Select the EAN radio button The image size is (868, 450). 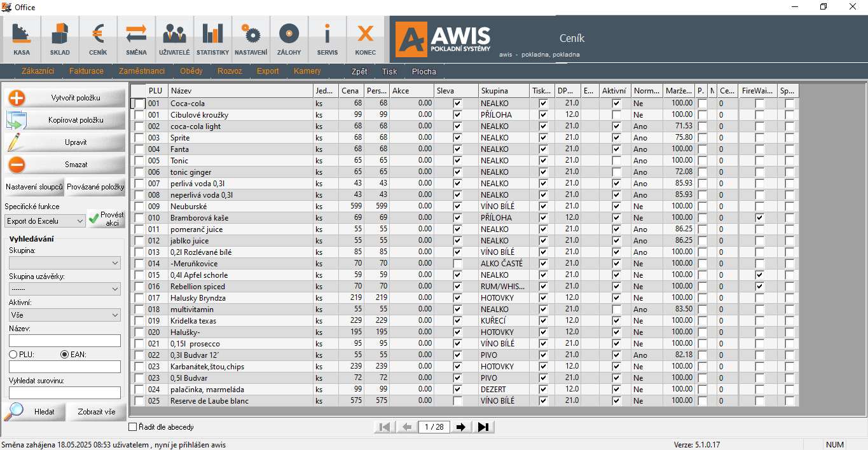pos(64,354)
